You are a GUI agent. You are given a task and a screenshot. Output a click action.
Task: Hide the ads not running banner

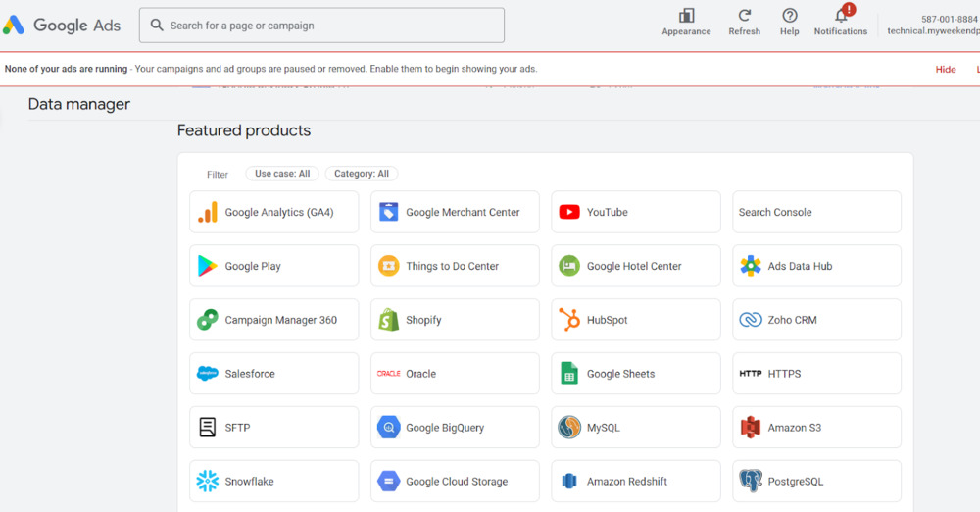pyautogui.click(x=946, y=70)
